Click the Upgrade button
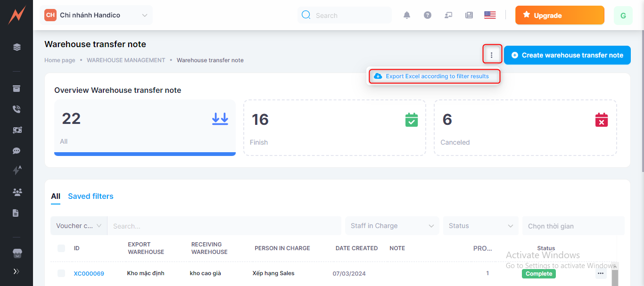 point(560,15)
